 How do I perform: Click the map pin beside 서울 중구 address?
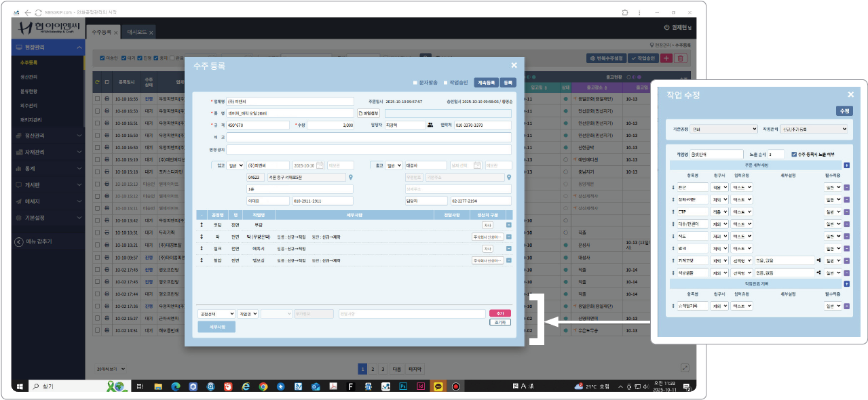pyautogui.click(x=351, y=178)
